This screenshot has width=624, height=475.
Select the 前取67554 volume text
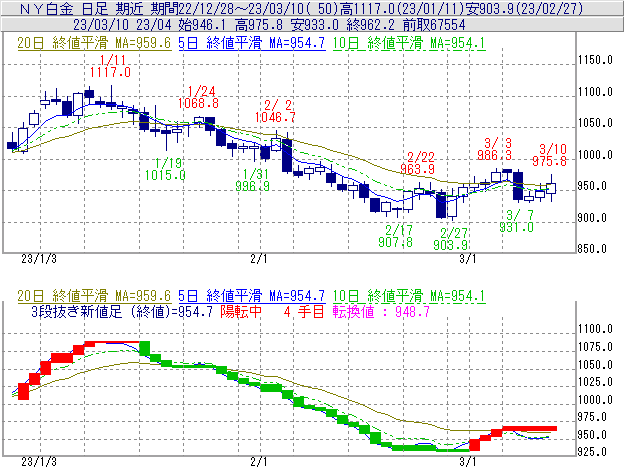click(434, 25)
